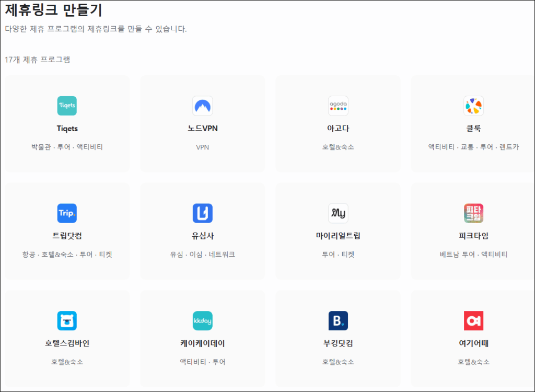This screenshot has width=535, height=392.
Task: Click 액티비티 · 투어 label under 케이케이데이
Action: pyautogui.click(x=203, y=362)
